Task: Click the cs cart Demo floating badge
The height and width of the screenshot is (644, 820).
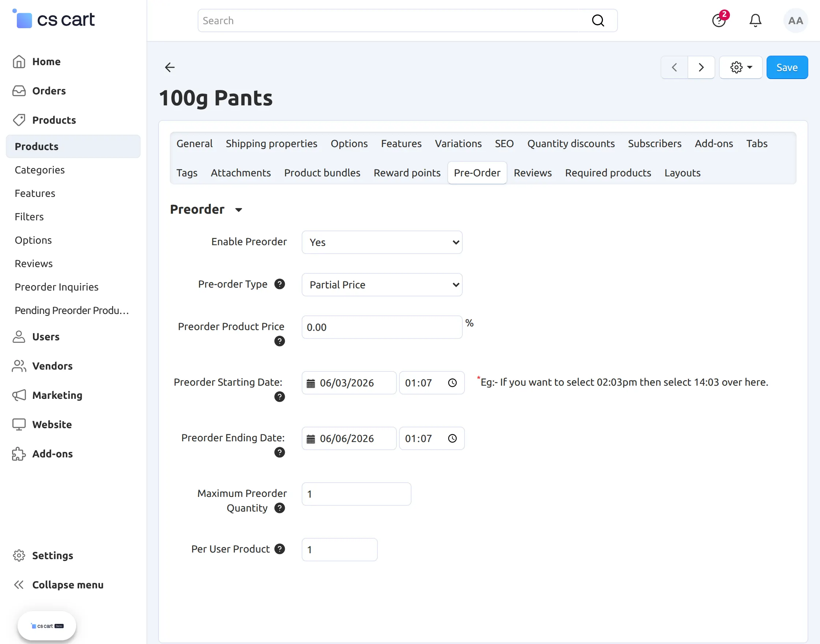Action: pos(47,626)
